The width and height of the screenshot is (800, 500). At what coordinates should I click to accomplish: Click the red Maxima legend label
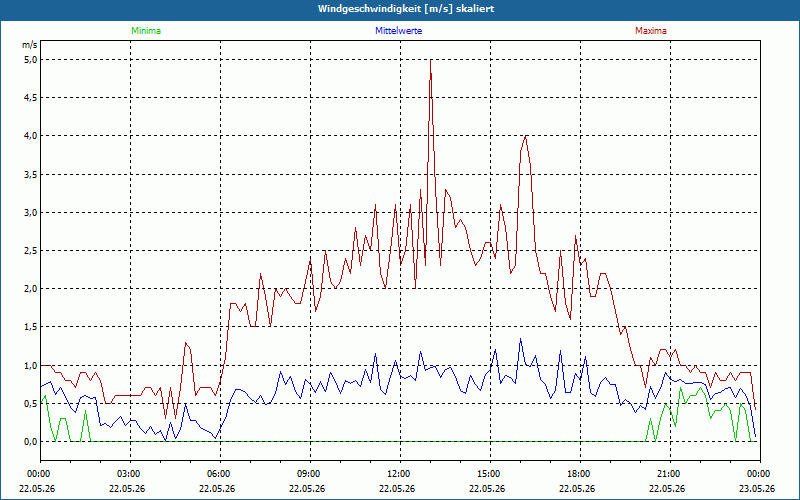click(x=651, y=31)
